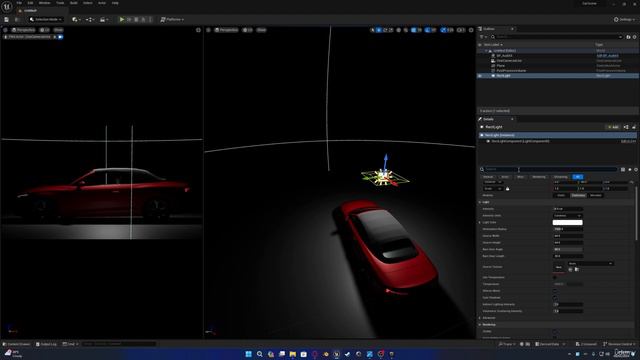
Task: Click the Save current level icon
Action: pyautogui.click(x=7, y=20)
